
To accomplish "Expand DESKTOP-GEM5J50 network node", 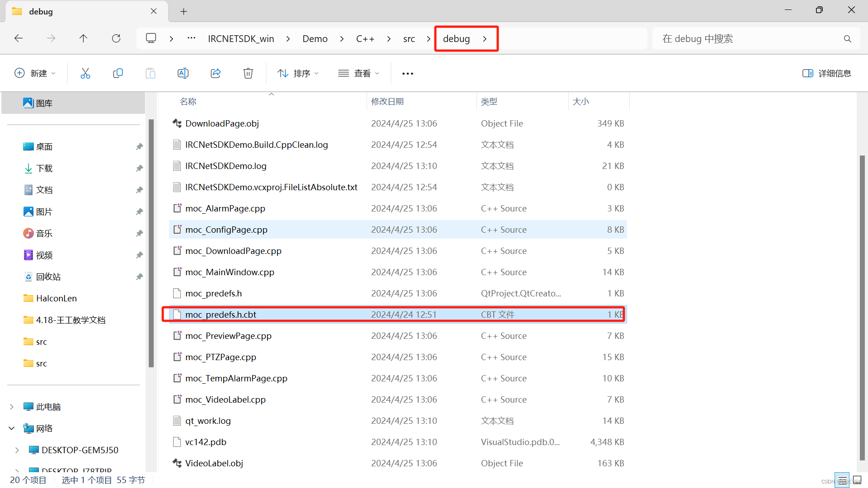I will (17, 450).
